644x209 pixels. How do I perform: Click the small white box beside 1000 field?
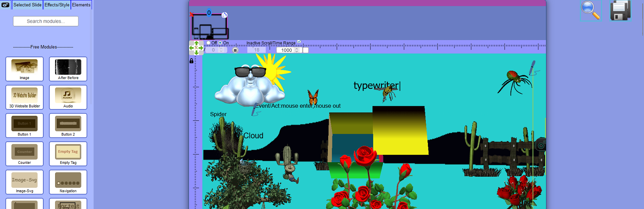(x=306, y=50)
